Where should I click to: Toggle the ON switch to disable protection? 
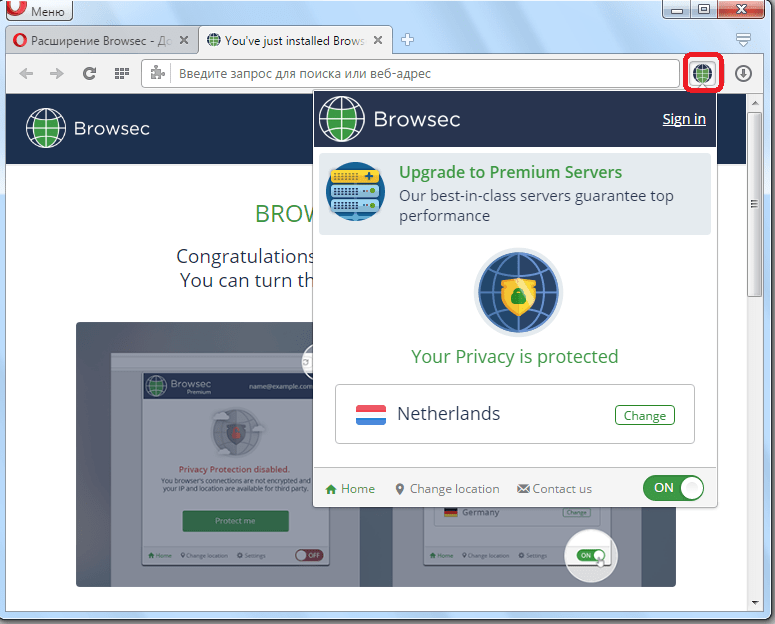(673, 488)
